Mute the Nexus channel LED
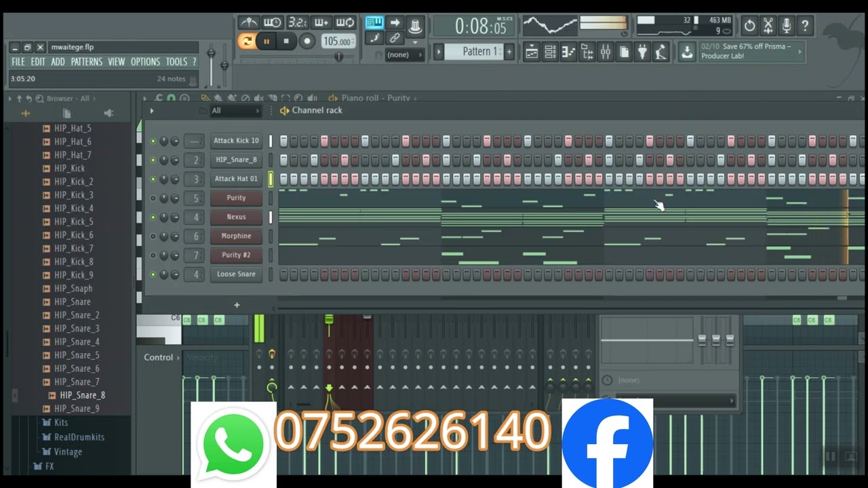 (153, 217)
